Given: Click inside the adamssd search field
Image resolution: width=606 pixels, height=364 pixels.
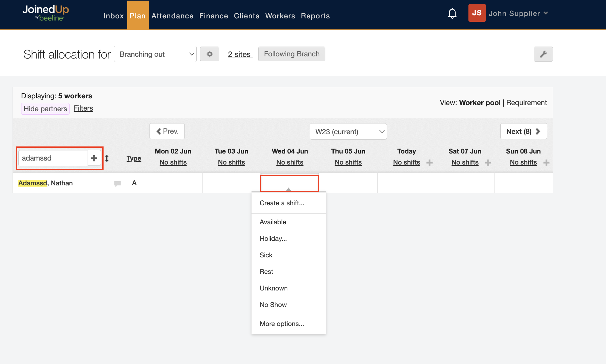Looking at the screenshot, I should click(53, 158).
